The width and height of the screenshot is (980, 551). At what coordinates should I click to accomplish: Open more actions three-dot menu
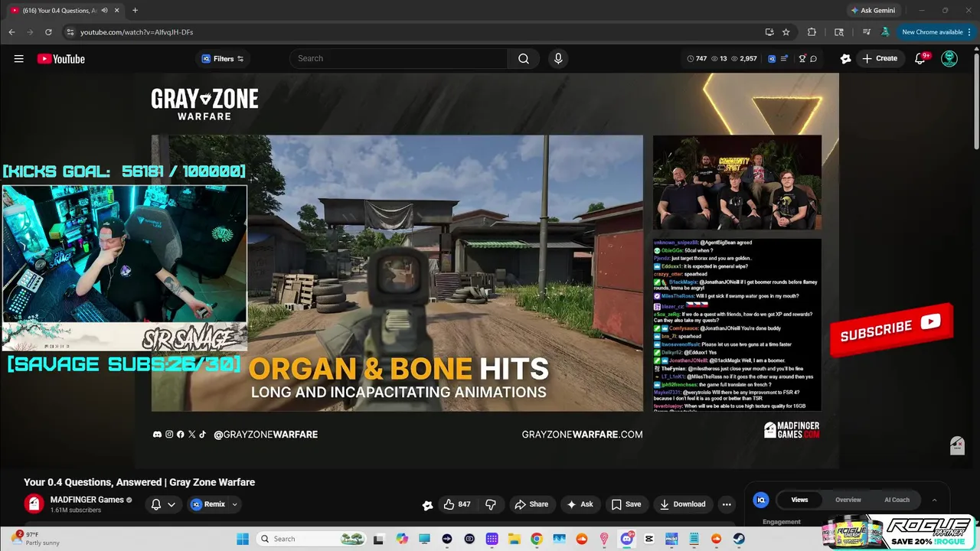click(x=727, y=504)
